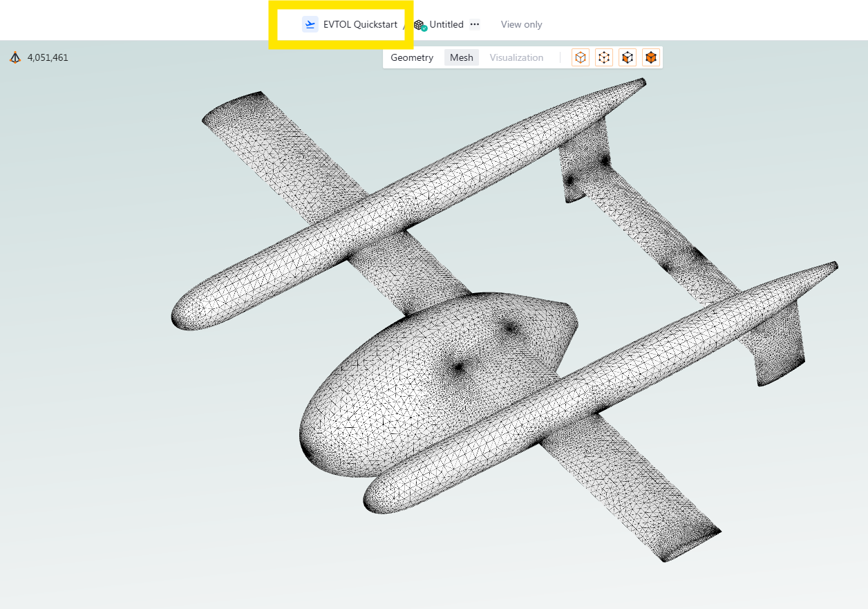Select the Untitled simulation name
The image size is (868, 609).
pyautogui.click(x=446, y=25)
